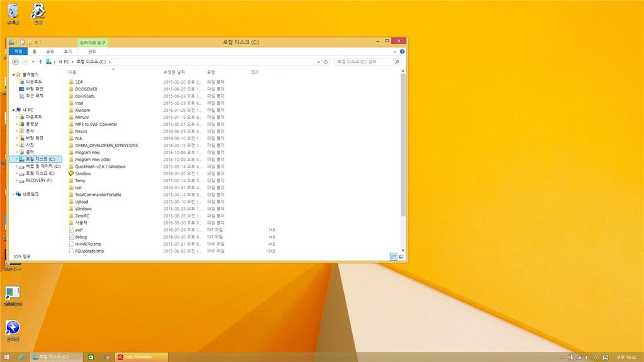Click the volume tray icon

[x=587, y=358]
